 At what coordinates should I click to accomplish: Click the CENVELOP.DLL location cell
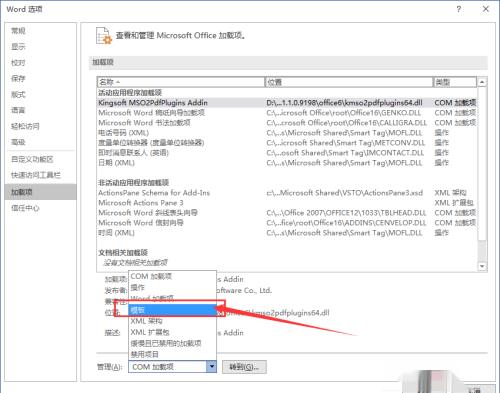pos(346,223)
